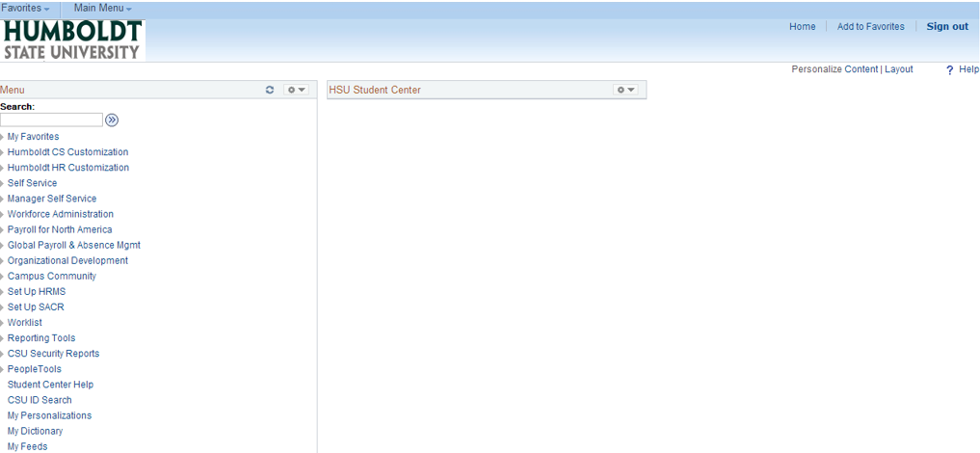
Task: Open the Favorites dropdown menu
Action: pos(26,9)
